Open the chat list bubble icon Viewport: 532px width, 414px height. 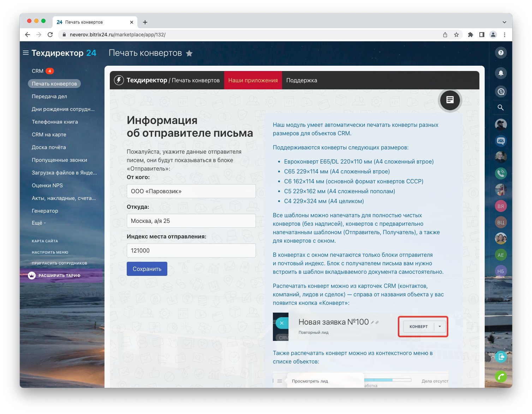click(x=501, y=92)
